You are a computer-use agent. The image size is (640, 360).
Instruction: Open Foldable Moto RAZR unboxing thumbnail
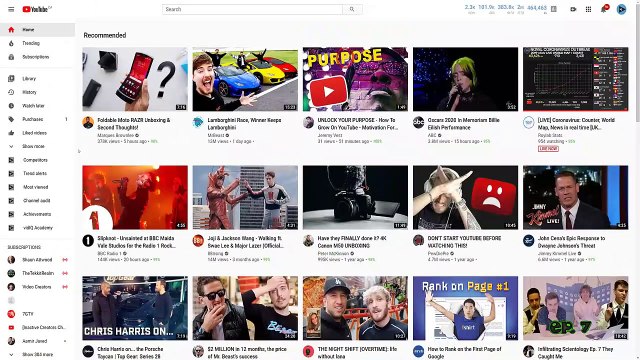135,79
